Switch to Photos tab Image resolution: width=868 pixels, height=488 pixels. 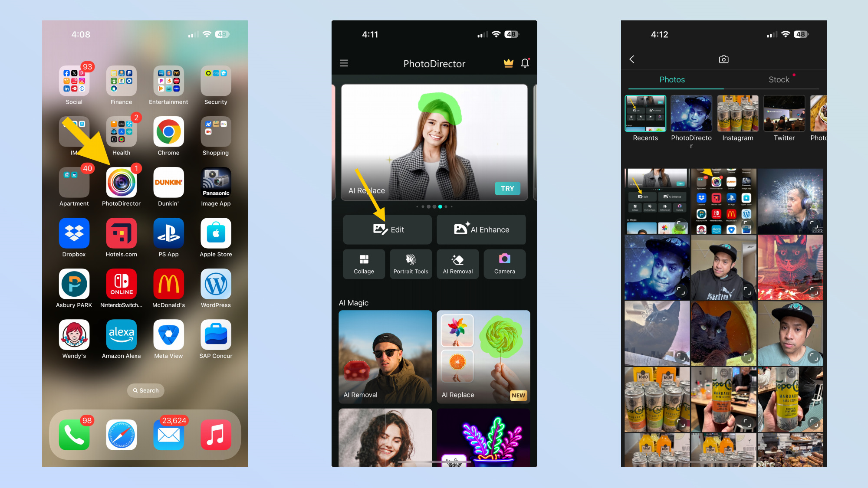tap(672, 79)
